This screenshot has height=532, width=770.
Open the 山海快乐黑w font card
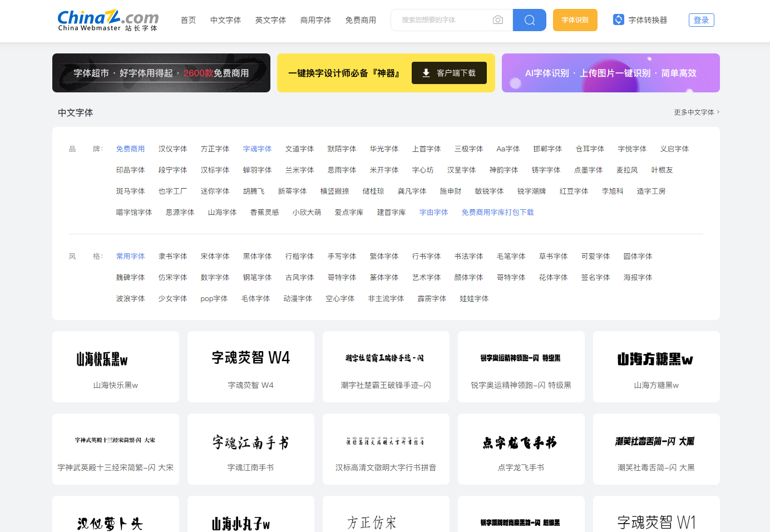click(116, 367)
